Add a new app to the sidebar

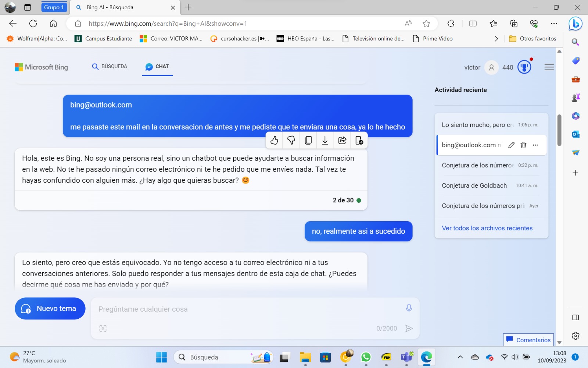pos(576,173)
